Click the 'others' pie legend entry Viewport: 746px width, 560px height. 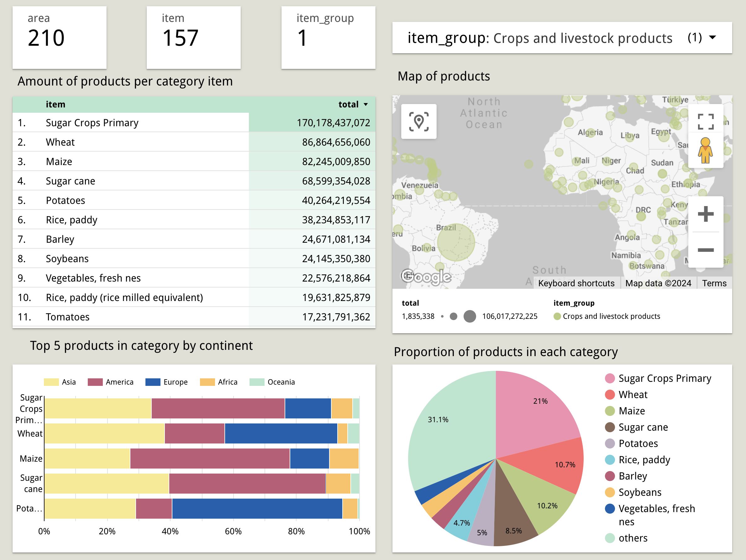pyautogui.click(x=626, y=538)
